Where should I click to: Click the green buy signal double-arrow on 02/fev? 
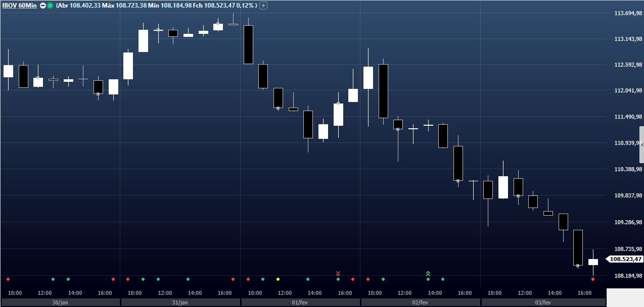coord(428,273)
